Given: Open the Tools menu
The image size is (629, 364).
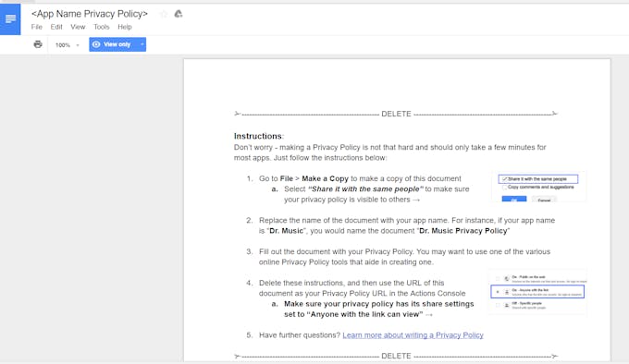Looking at the screenshot, I should [102, 27].
